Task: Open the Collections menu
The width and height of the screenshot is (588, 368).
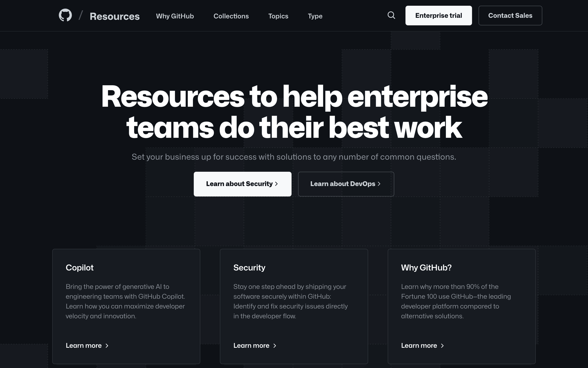Action: coord(231,16)
